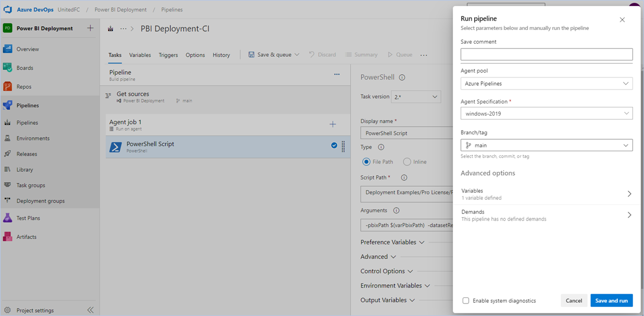Enable system diagnostics checkbox
The width and height of the screenshot is (644, 316).
[x=466, y=300]
